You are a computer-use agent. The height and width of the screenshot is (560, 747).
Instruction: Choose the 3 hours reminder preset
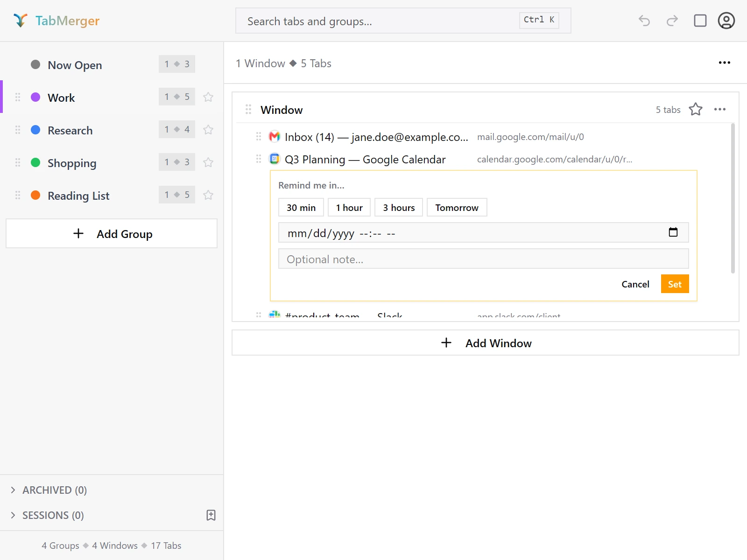click(x=399, y=207)
